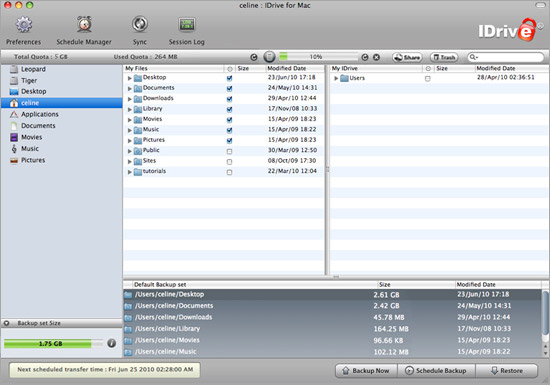Select /Users/celine/Movies backup set row
The image size is (550, 385).
[x=333, y=340]
